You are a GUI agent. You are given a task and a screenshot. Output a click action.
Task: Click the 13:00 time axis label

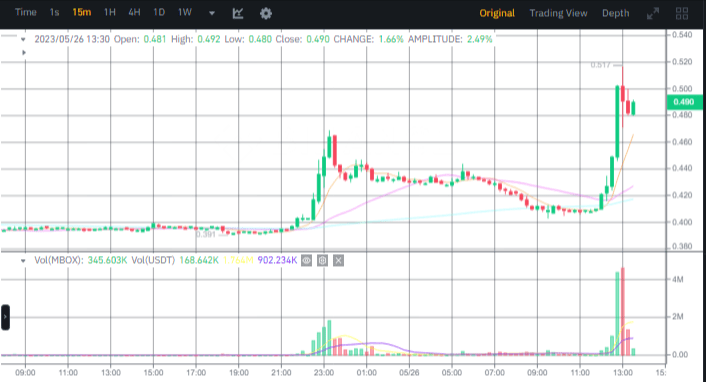622,373
